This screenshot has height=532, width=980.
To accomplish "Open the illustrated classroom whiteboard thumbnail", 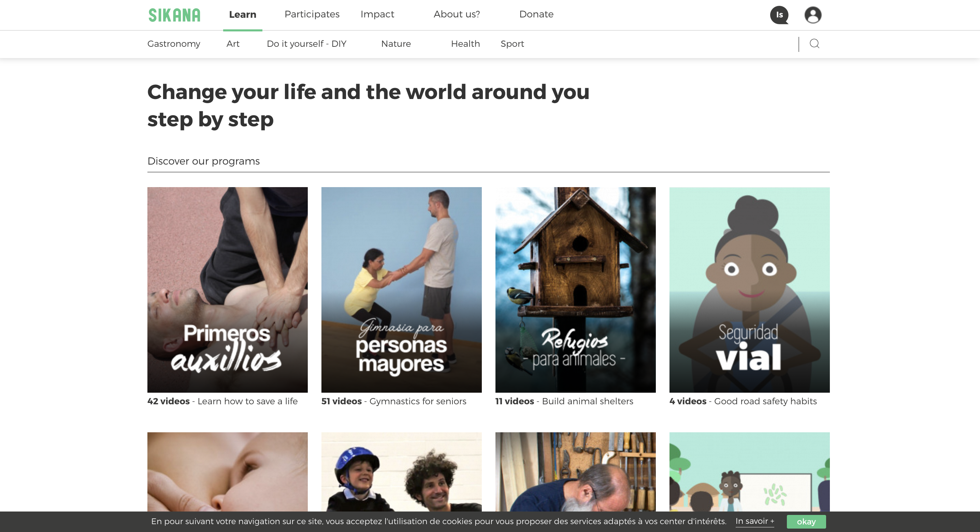I will (749, 472).
